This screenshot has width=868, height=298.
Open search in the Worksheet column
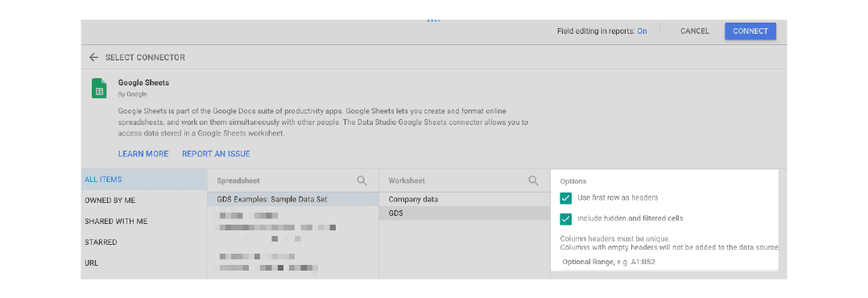[534, 180]
